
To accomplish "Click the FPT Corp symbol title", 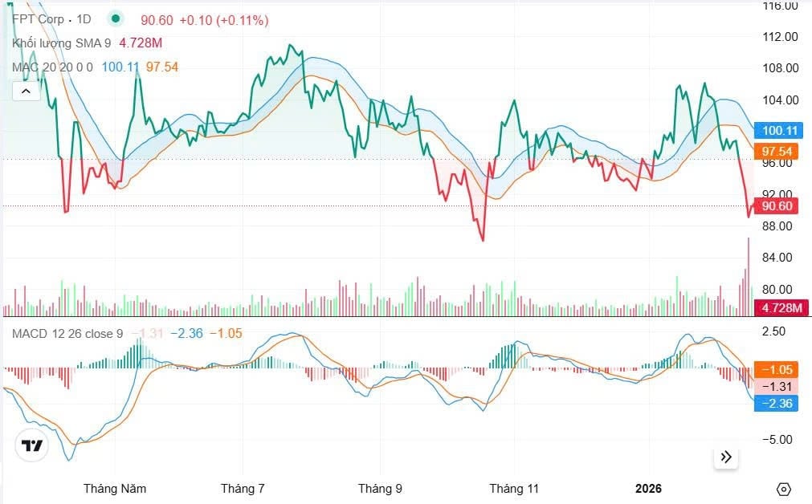I will [39, 19].
